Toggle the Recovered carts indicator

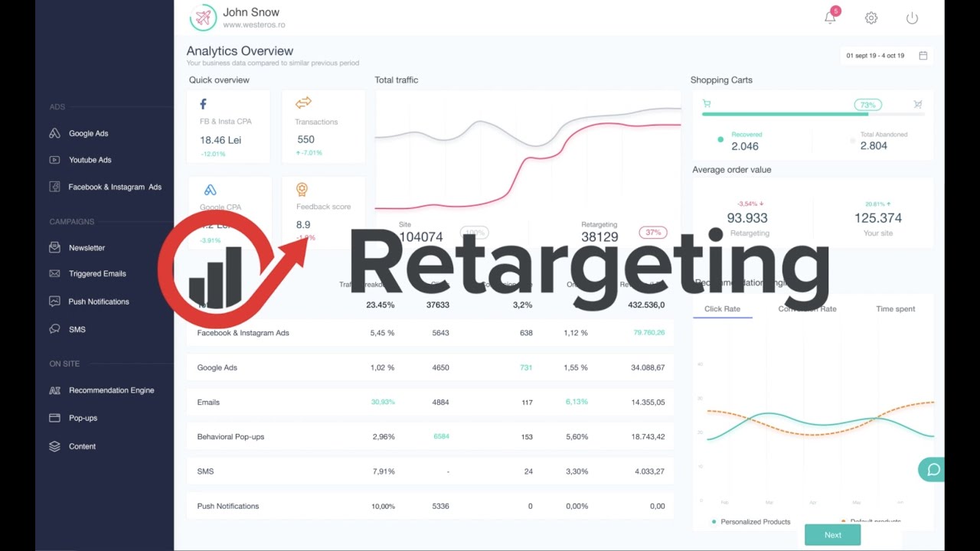pos(720,140)
